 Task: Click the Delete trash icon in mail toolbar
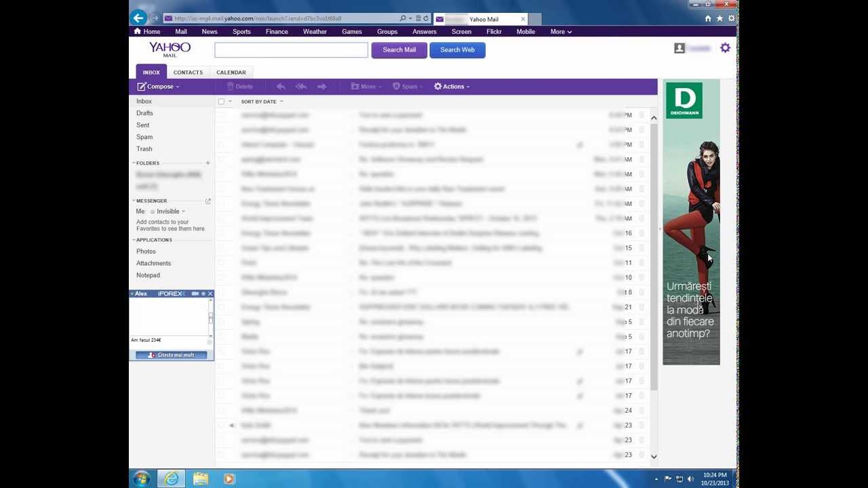(231, 86)
